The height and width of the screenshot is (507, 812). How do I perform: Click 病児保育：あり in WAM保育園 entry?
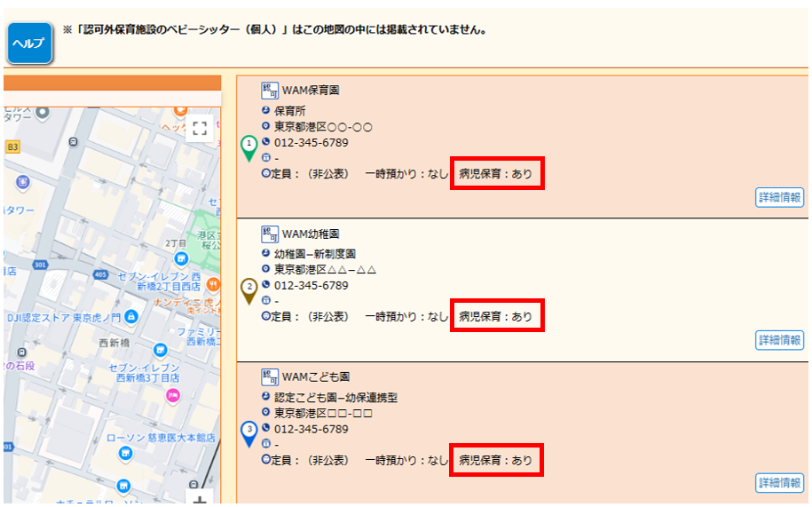[x=495, y=174]
